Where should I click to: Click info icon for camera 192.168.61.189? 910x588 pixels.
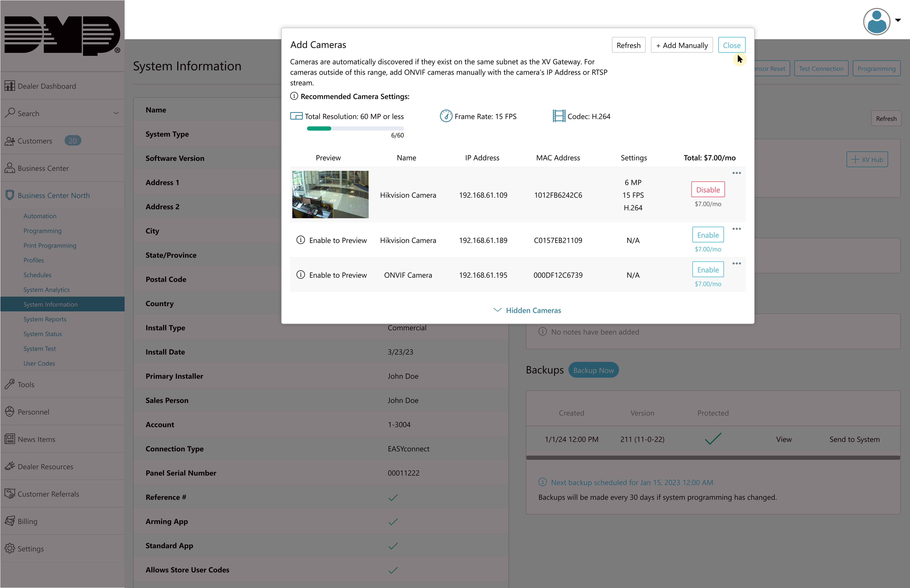(x=301, y=240)
